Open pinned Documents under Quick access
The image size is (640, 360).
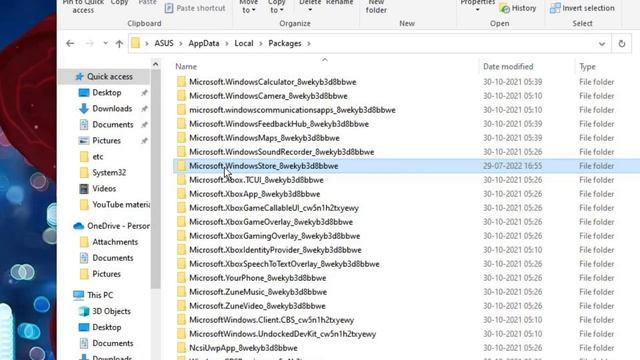[x=107, y=124]
